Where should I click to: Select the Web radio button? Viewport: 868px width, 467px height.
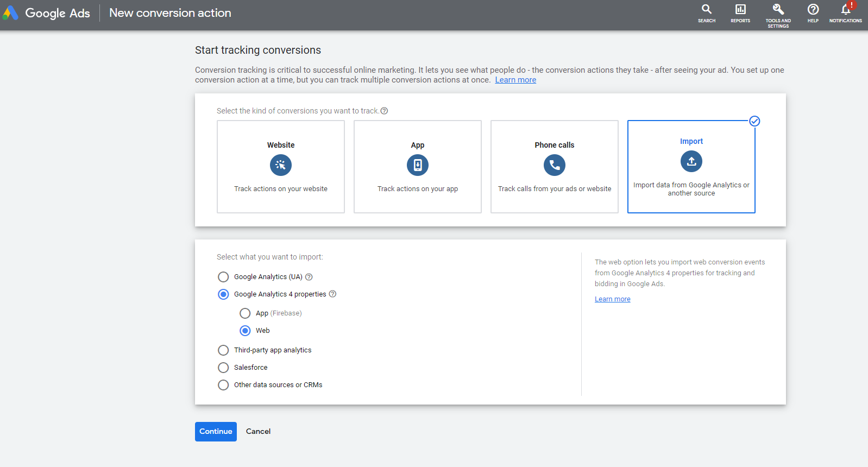pyautogui.click(x=245, y=331)
